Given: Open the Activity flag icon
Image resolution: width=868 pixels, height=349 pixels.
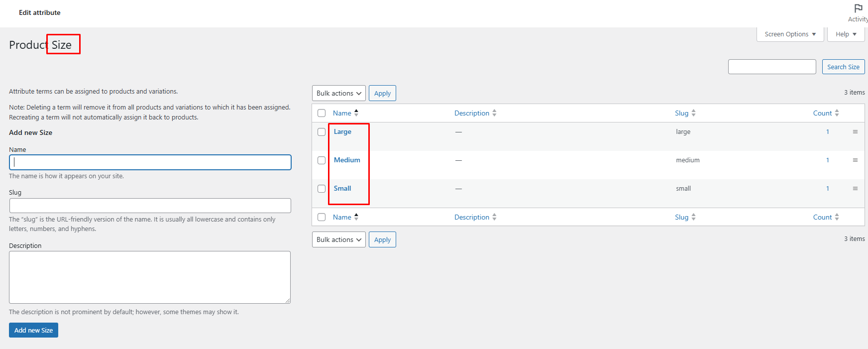Looking at the screenshot, I should tap(858, 9).
